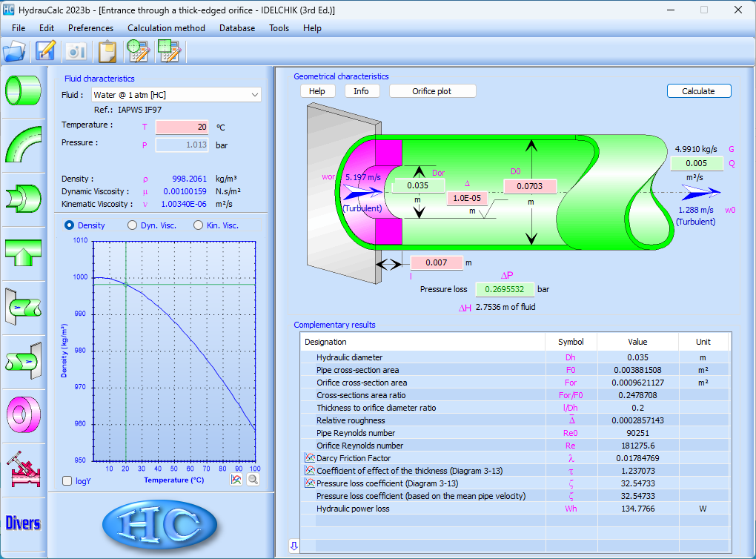
Task: Click the save with pencil toolbar icon
Action: [46, 51]
